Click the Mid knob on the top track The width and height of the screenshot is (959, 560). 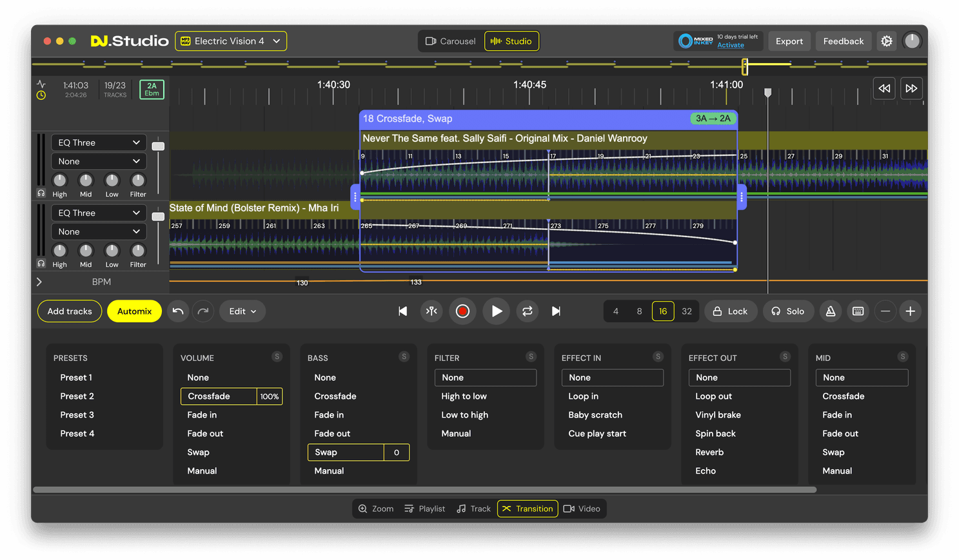[86, 180]
